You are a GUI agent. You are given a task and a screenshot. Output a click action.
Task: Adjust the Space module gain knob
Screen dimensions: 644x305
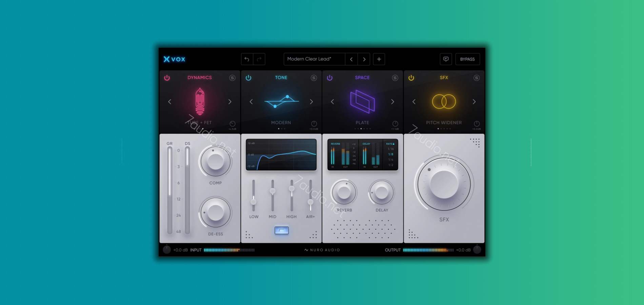[395, 124]
